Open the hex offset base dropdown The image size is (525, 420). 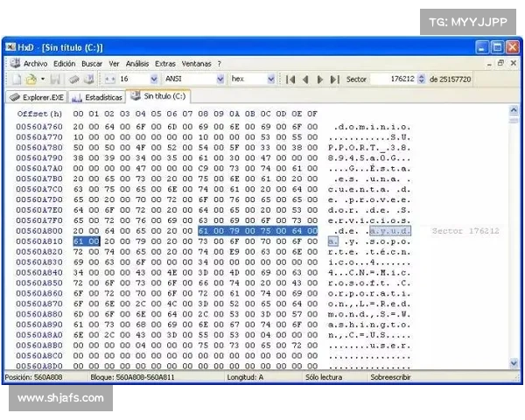(270, 79)
